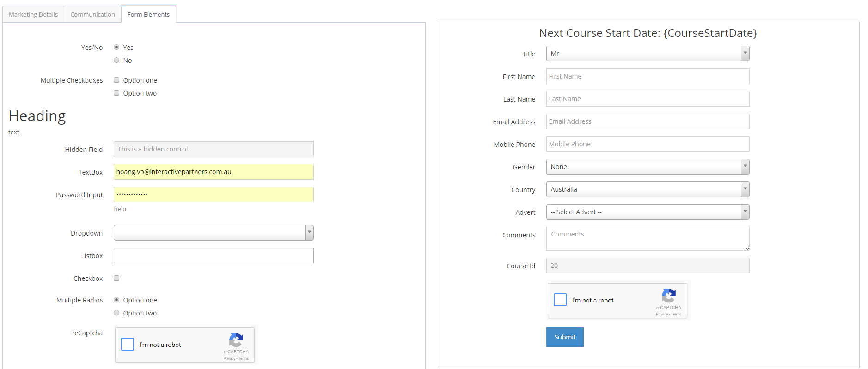Check "Option one" under Multiple Checkboxes
Viewport: 868px width, 369px height.
[x=116, y=80]
